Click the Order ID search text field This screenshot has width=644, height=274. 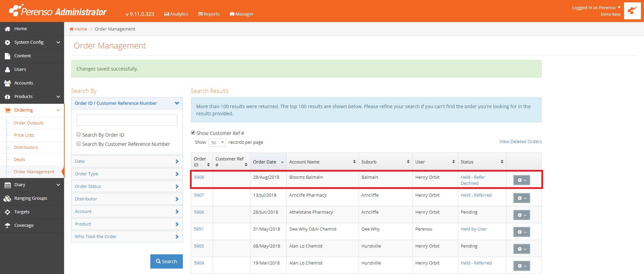click(127, 120)
